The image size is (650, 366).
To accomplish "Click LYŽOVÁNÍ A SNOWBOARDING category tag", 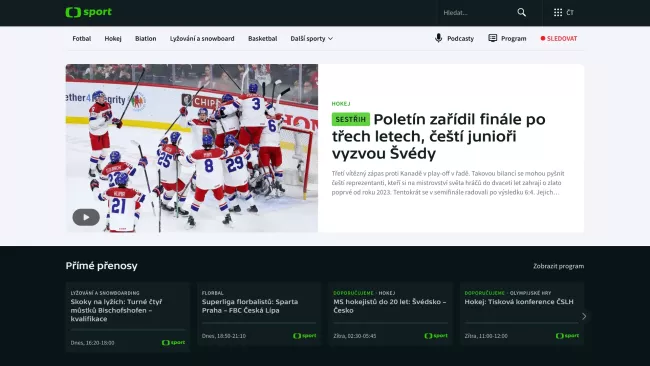I will (x=105, y=293).
